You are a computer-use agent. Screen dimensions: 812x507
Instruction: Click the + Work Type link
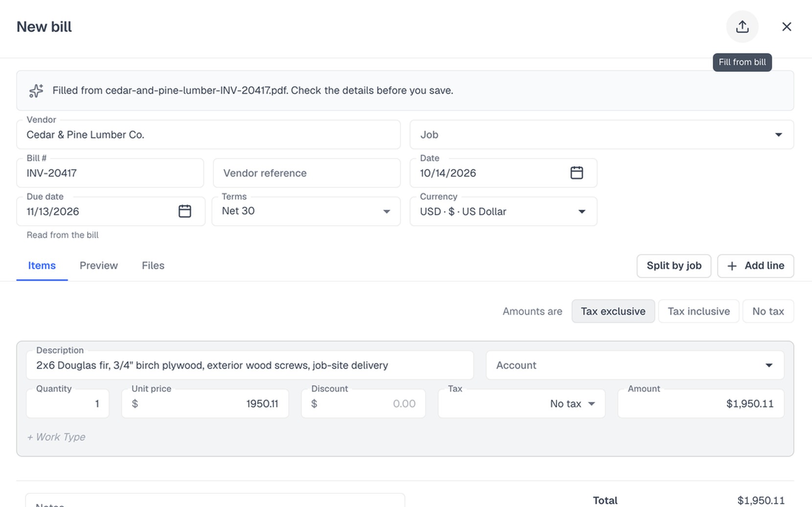[x=56, y=437]
